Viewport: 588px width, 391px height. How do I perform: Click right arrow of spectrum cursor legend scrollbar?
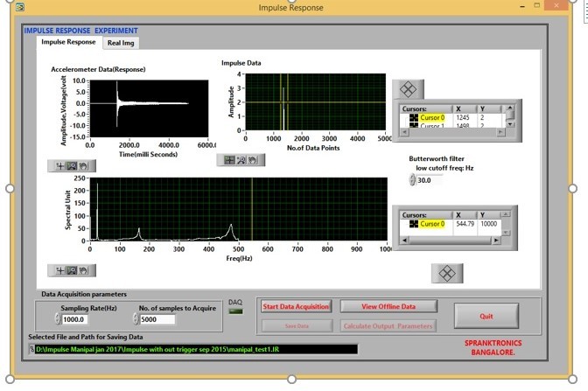(496, 240)
